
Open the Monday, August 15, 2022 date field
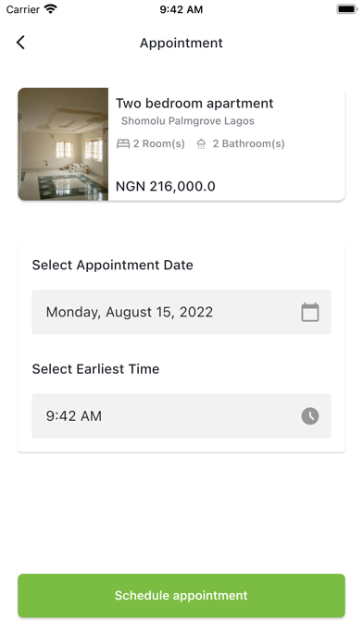pyautogui.click(x=181, y=312)
